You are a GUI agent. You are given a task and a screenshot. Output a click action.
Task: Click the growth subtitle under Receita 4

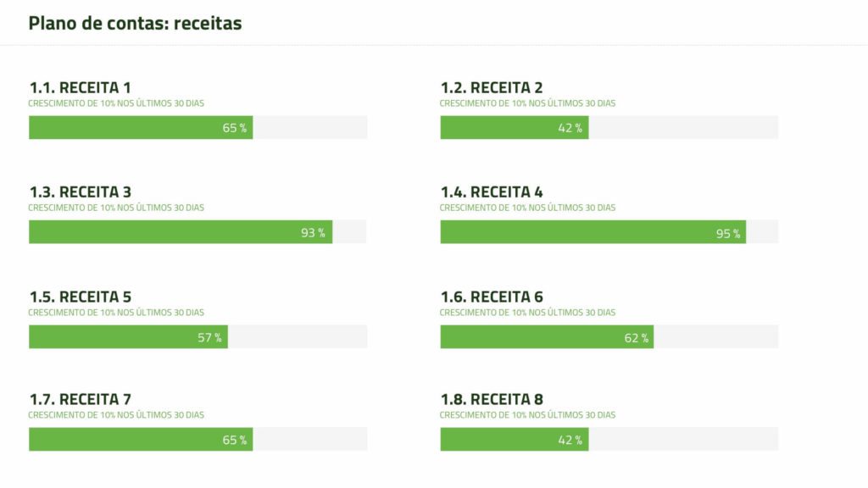click(527, 208)
